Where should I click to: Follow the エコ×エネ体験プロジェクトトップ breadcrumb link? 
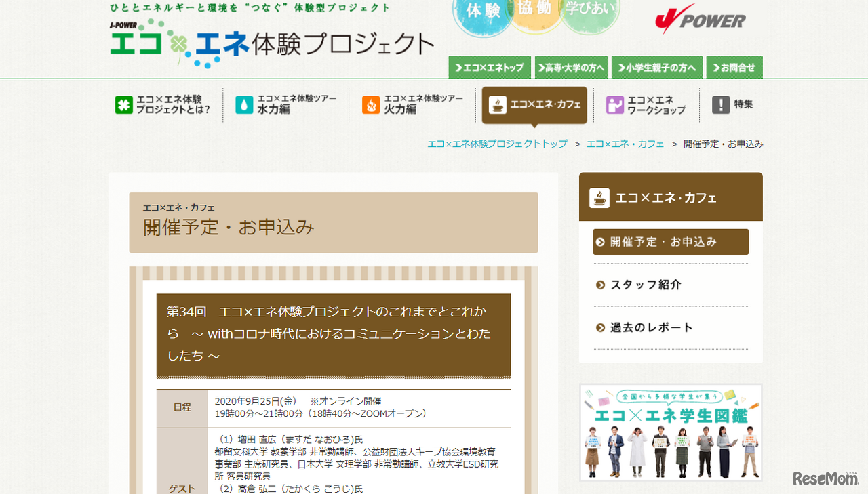(x=497, y=144)
